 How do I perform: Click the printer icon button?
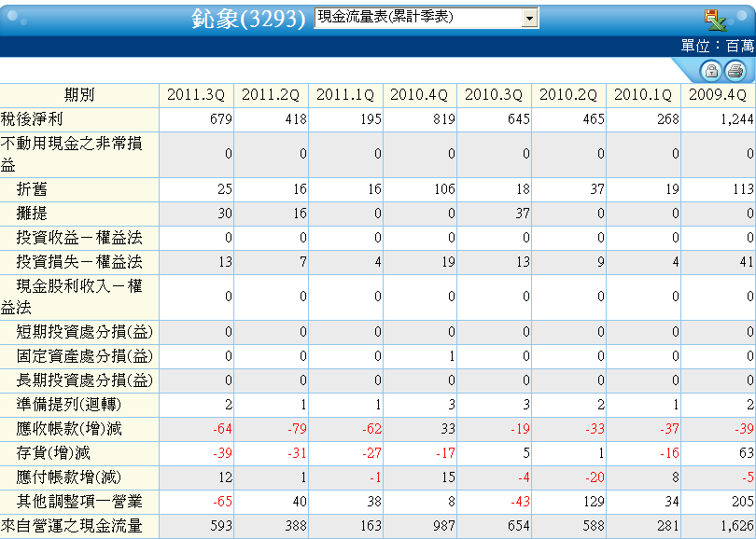click(735, 71)
